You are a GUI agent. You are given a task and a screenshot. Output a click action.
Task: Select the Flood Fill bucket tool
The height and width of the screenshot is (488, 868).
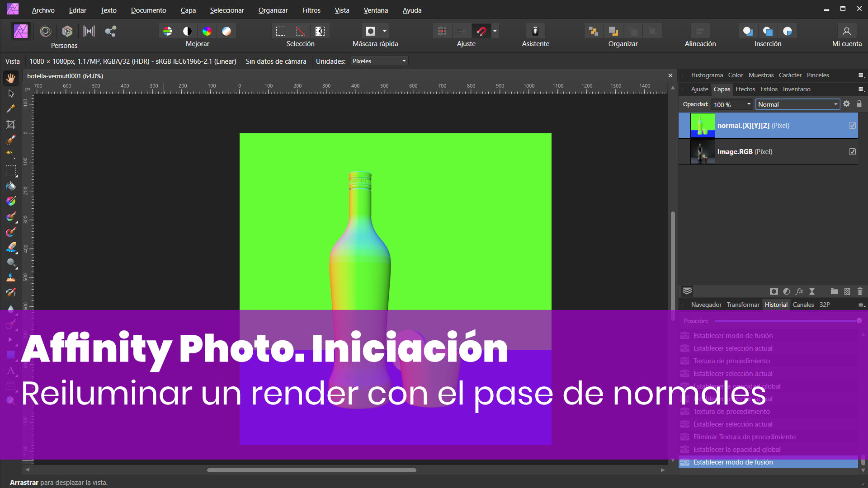11,186
